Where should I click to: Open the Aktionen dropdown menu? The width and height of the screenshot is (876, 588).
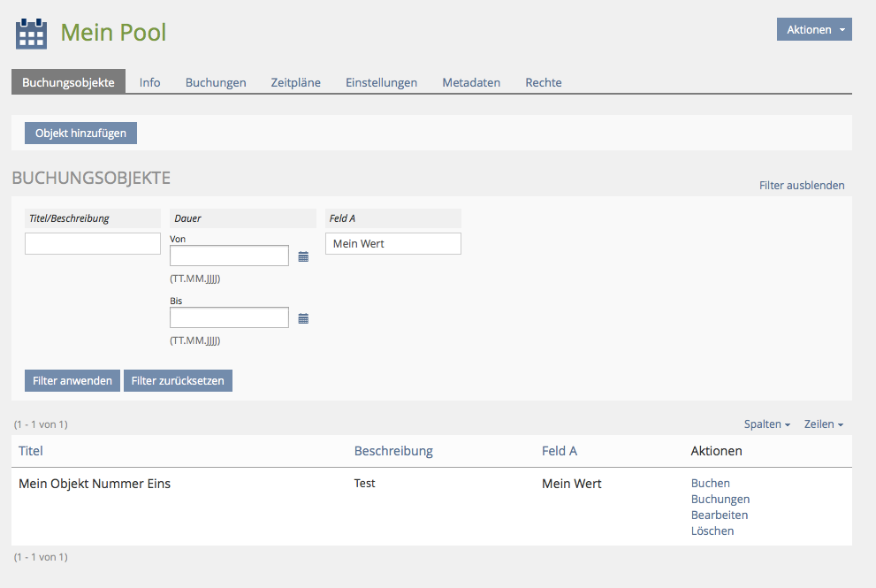pos(813,29)
